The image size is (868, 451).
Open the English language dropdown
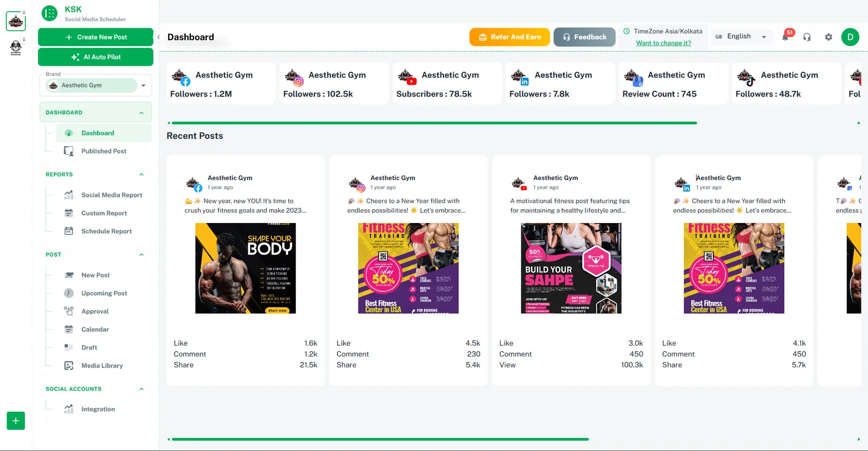741,36
